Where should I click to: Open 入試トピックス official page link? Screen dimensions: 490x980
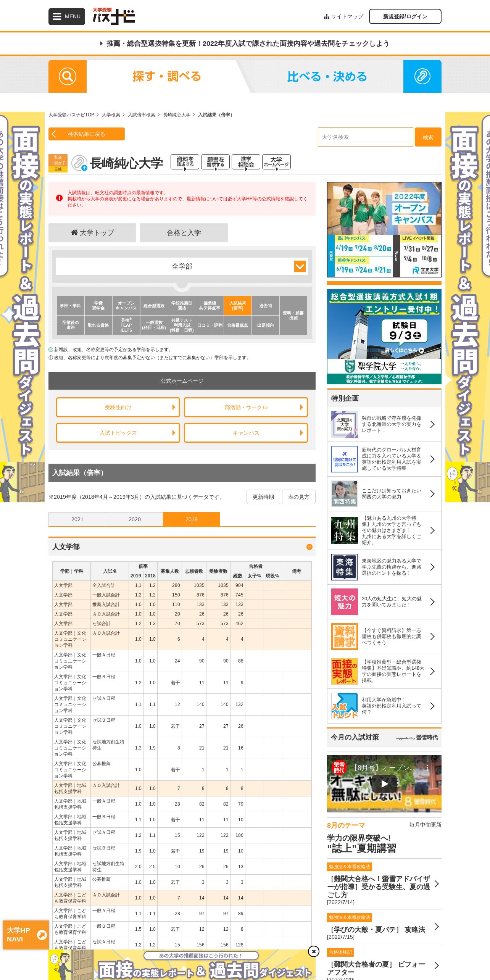pyautogui.click(x=118, y=433)
